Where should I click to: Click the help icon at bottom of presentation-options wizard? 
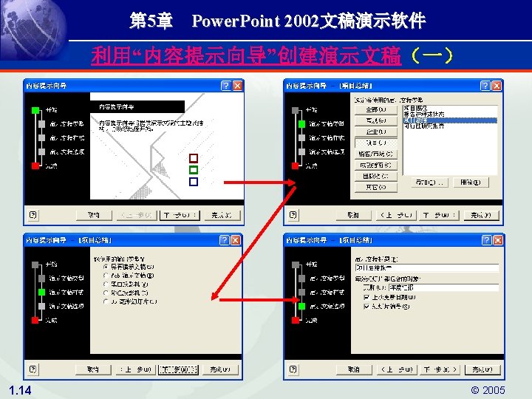pyautogui.click(x=293, y=369)
